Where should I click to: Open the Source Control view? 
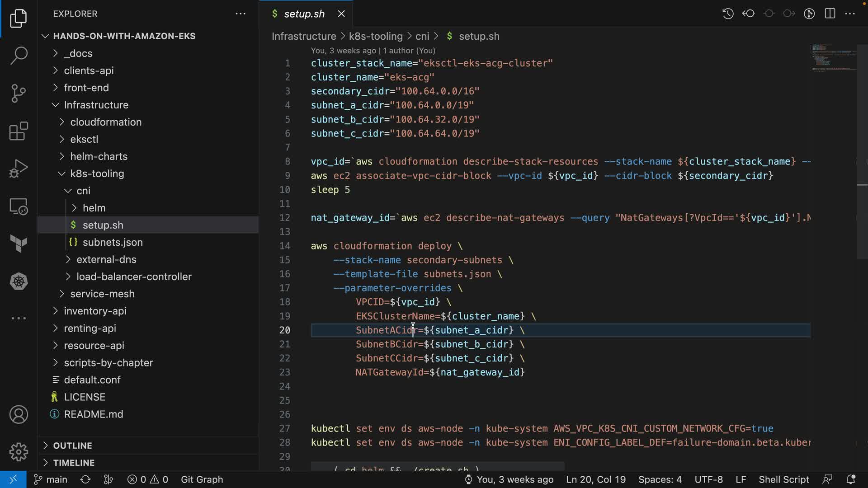pyautogui.click(x=19, y=94)
